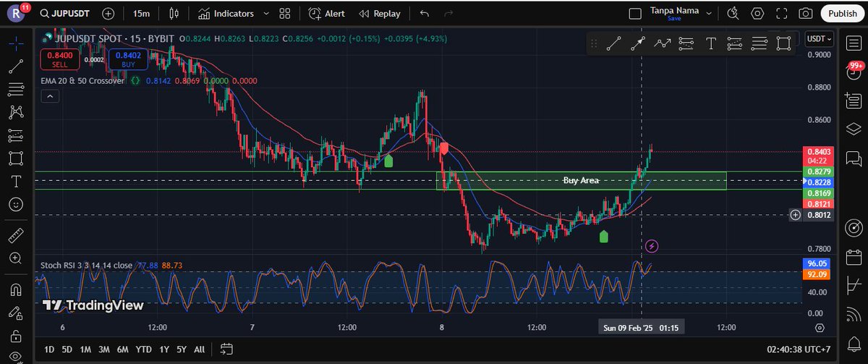The height and width of the screenshot is (364, 868).
Task: Open the candle chart style dropdown
Action: (x=173, y=13)
